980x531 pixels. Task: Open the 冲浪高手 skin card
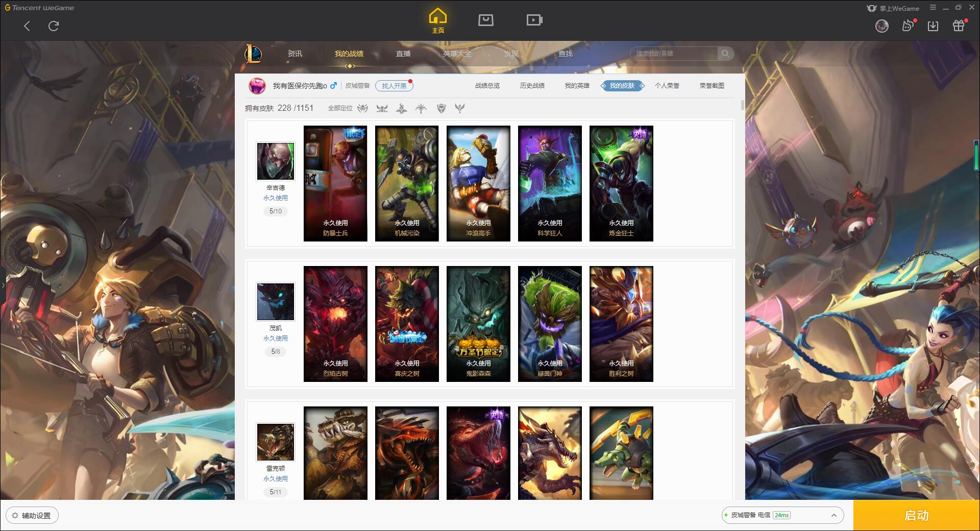coord(478,183)
